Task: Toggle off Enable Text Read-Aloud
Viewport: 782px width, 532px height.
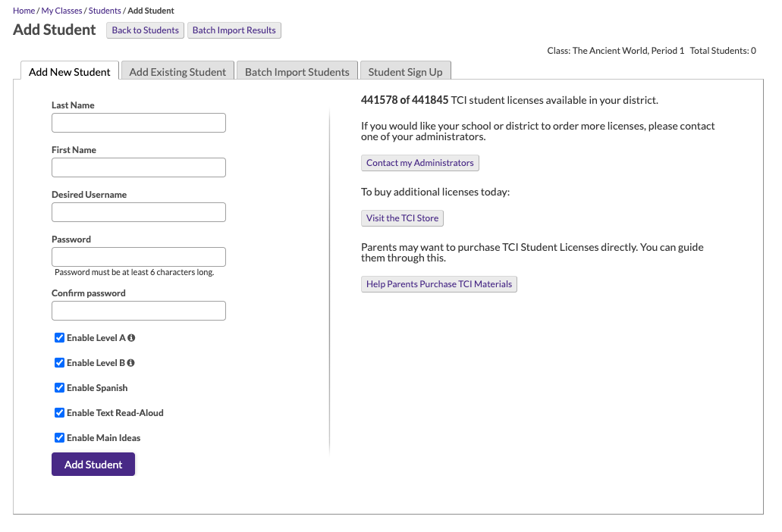Action: pos(59,412)
